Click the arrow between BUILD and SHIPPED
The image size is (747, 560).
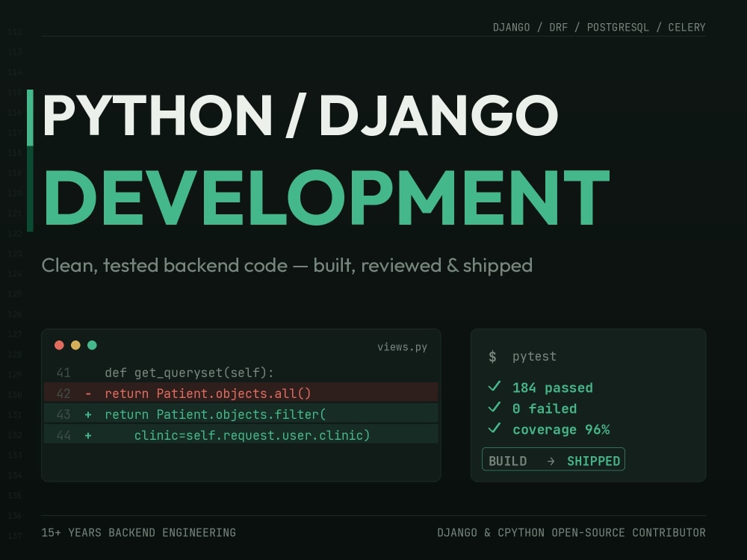[551, 461]
